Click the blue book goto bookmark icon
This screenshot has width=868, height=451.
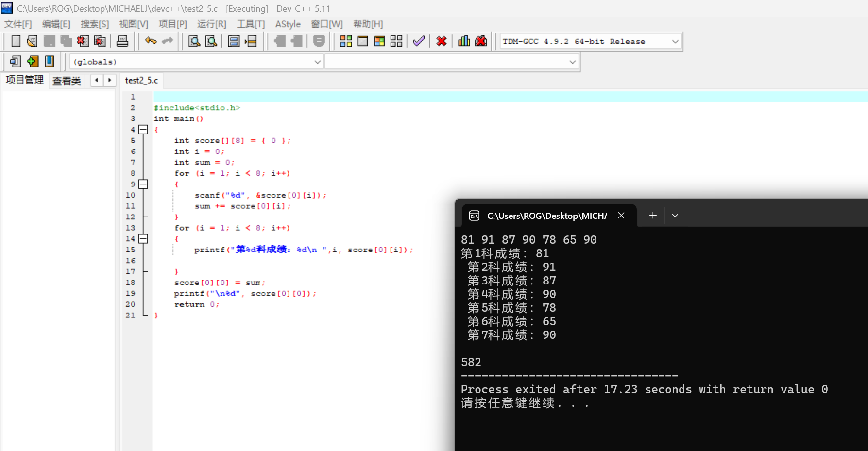click(x=50, y=62)
